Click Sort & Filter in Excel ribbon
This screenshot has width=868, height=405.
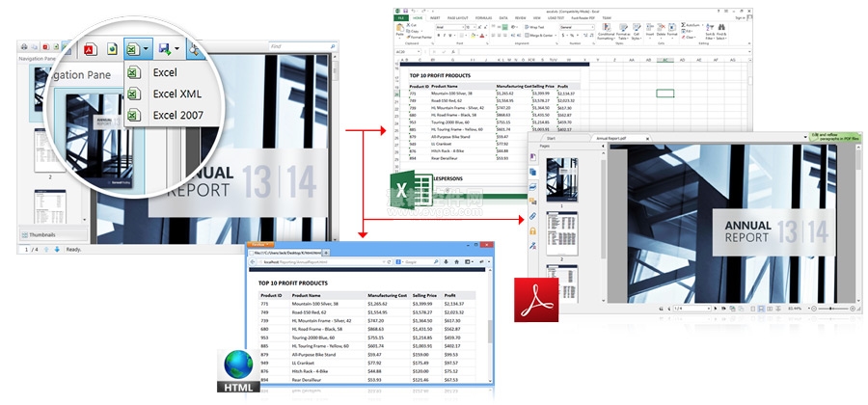tap(710, 32)
